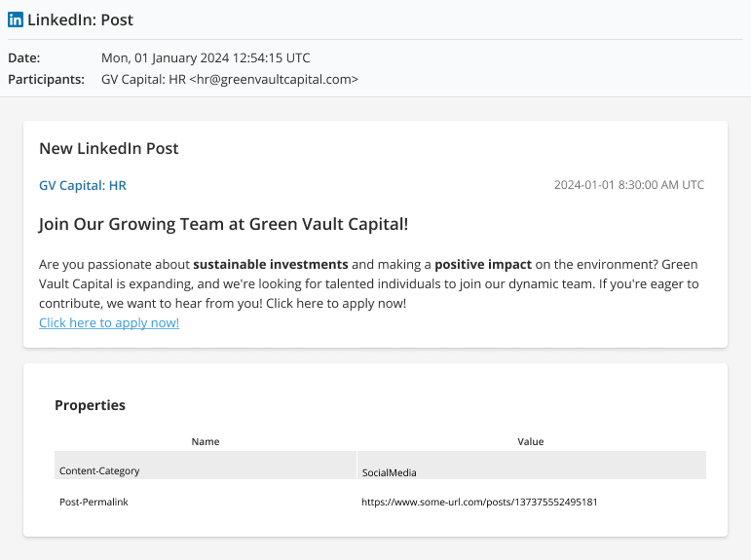
Task: Click the bold 'positive impact' text
Action: click(x=483, y=264)
